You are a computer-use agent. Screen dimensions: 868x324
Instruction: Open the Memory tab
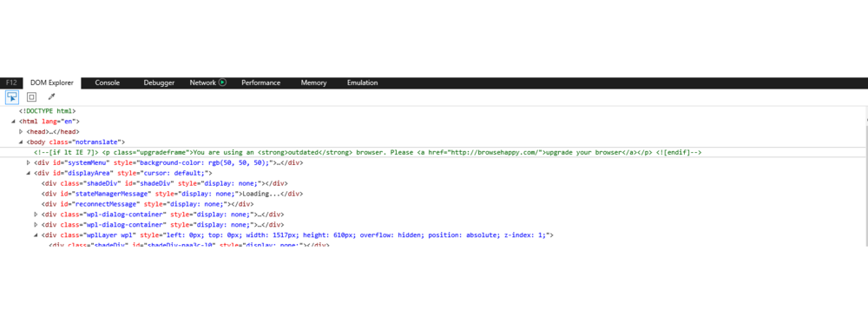point(314,83)
